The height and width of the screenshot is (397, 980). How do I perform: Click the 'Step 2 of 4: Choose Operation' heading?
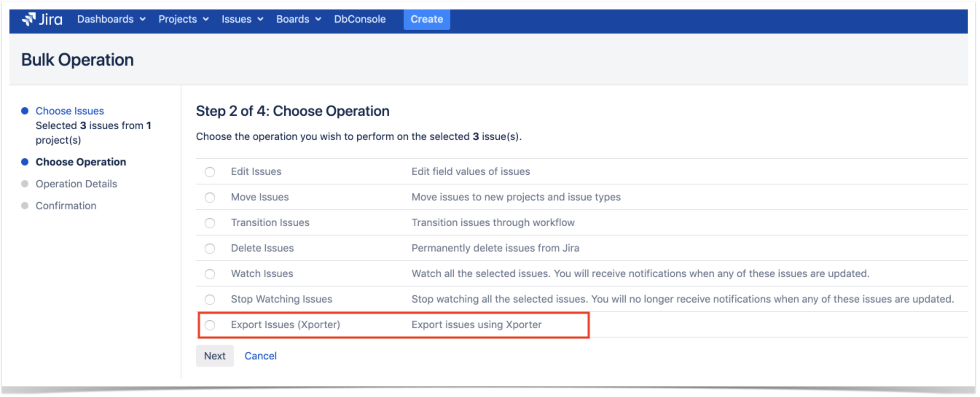click(293, 111)
